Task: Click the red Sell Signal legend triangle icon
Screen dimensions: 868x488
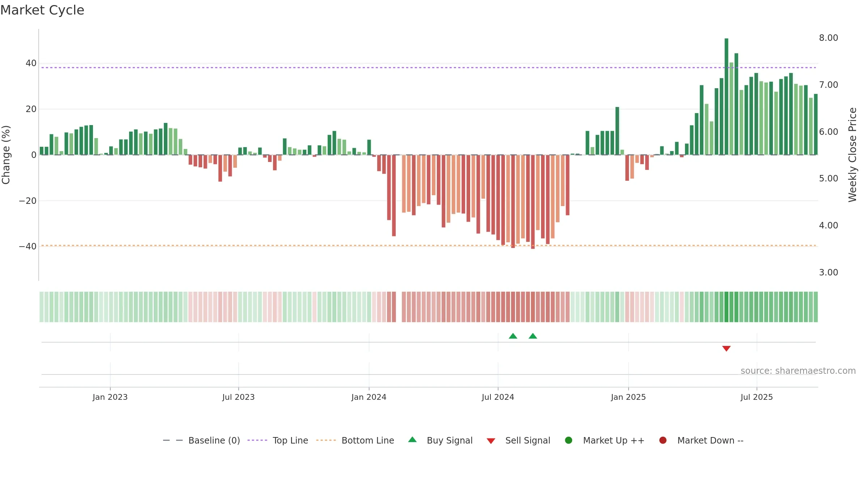Action: pyautogui.click(x=491, y=441)
